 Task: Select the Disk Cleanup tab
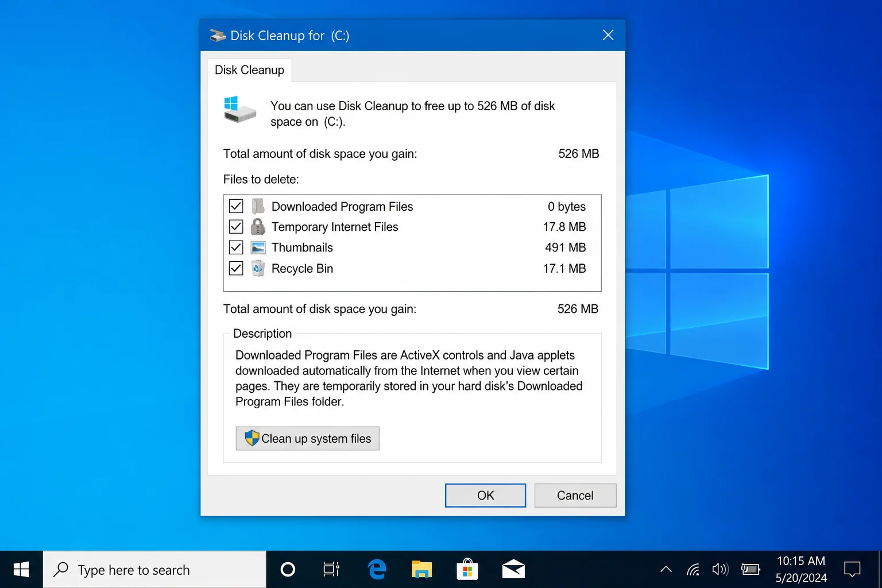(249, 70)
